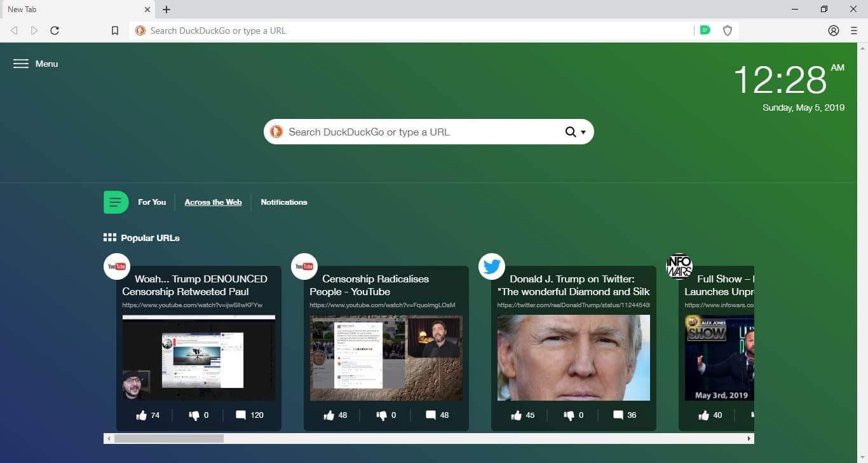Open thumbnail of Trump DENOUNCED video
The height and width of the screenshot is (463, 868).
point(199,358)
